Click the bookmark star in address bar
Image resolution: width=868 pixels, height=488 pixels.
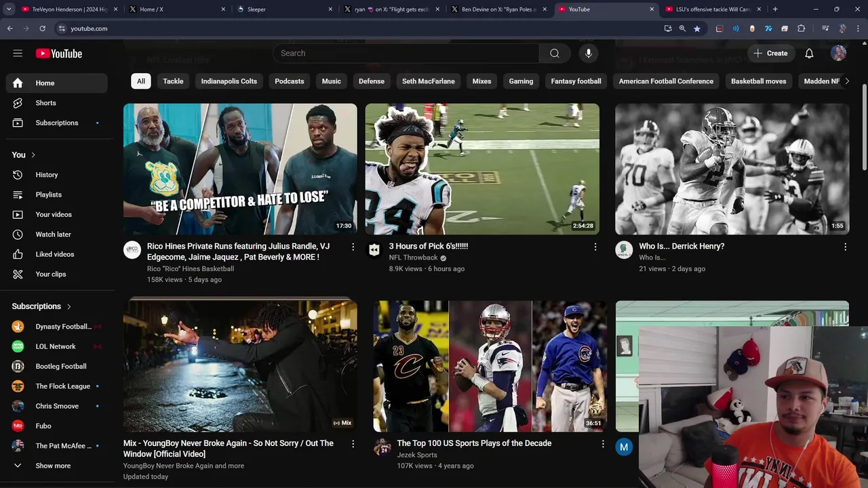(697, 28)
